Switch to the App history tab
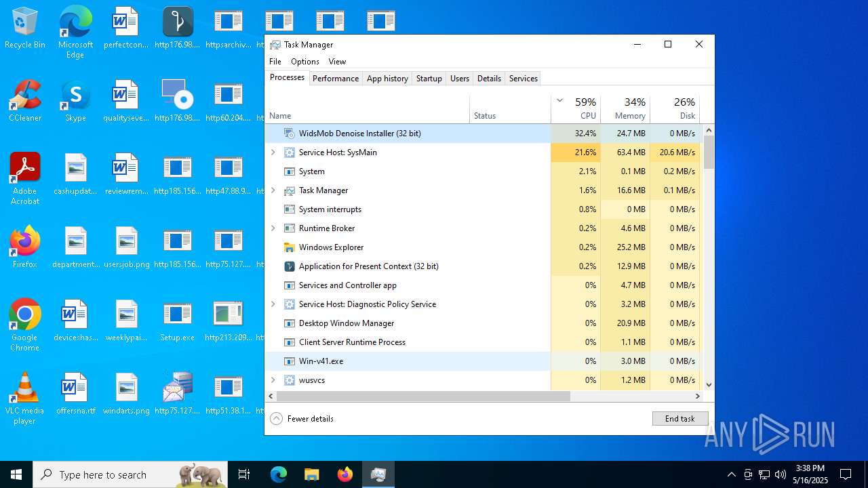868x488 pixels. pyautogui.click(x=387, y=79)
